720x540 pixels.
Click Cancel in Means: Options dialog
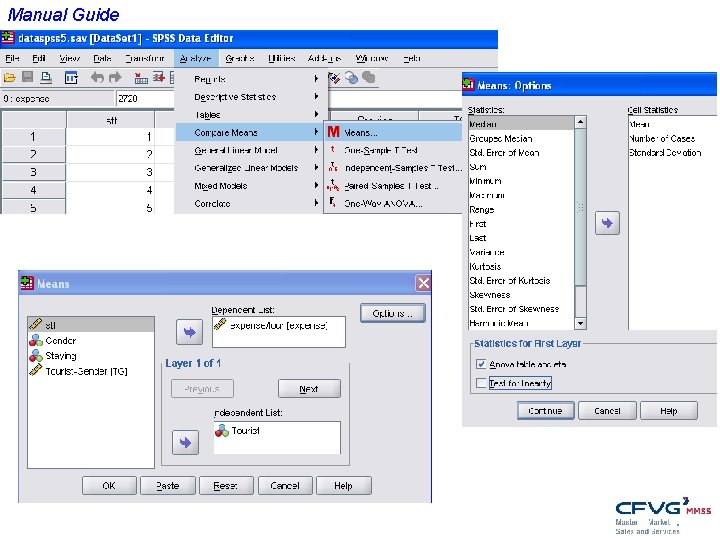pos(607,411)
